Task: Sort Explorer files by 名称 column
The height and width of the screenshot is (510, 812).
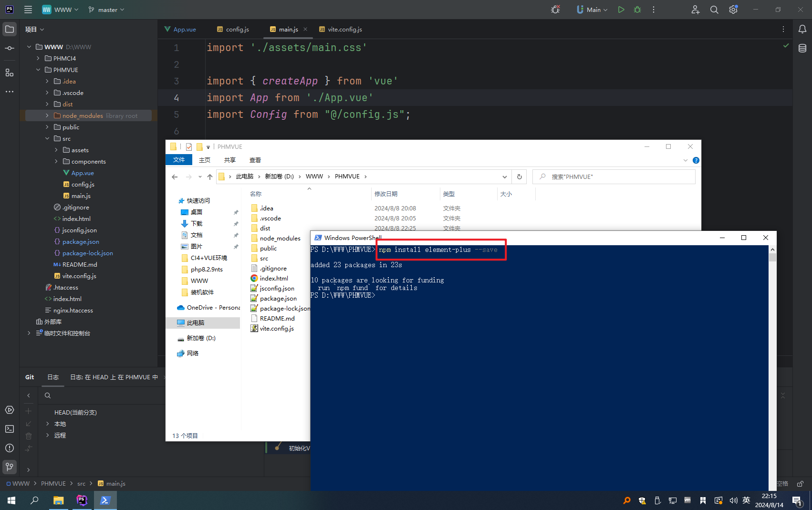Action: 256,194
